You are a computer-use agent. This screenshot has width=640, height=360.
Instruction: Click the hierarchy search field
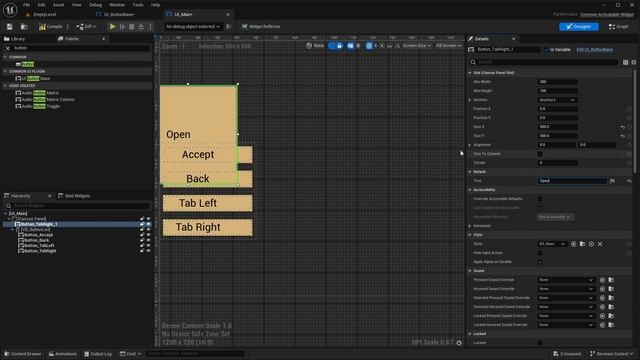point(78,206)
